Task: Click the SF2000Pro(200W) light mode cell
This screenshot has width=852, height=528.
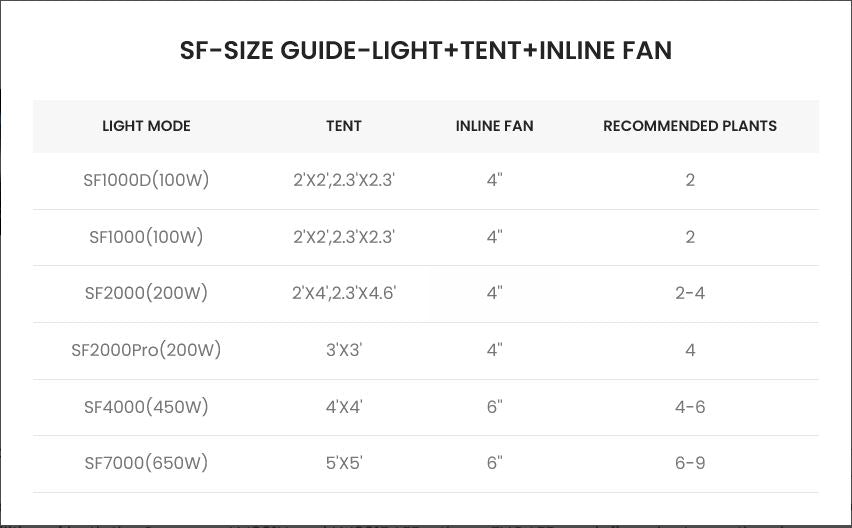Action: pos(146,350)
